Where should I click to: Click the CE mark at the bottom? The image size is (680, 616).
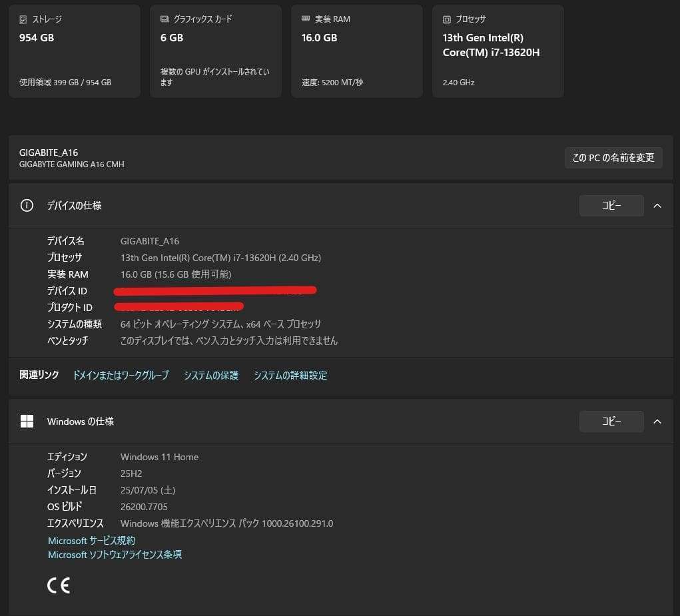click(x=59, y=585)
